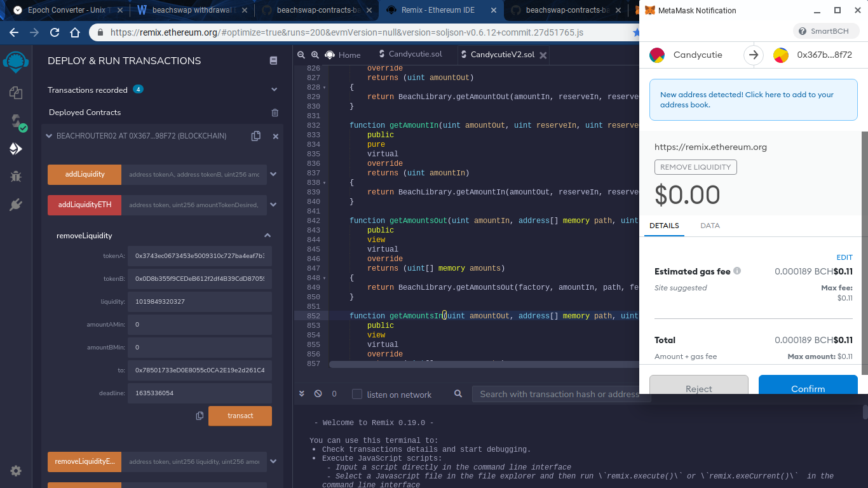Click the liquidity amount input field
Viewport: 868px width, 488px height.
tap(200, 302)
